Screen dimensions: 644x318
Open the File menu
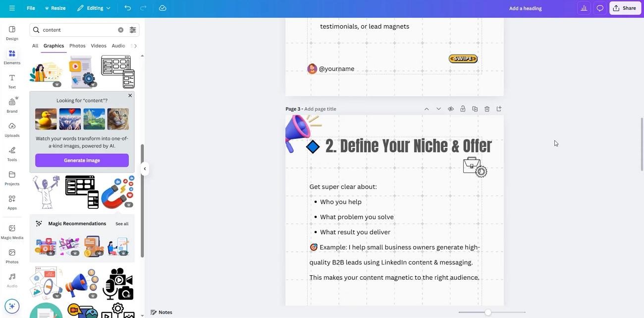click(x=31, y=8)
